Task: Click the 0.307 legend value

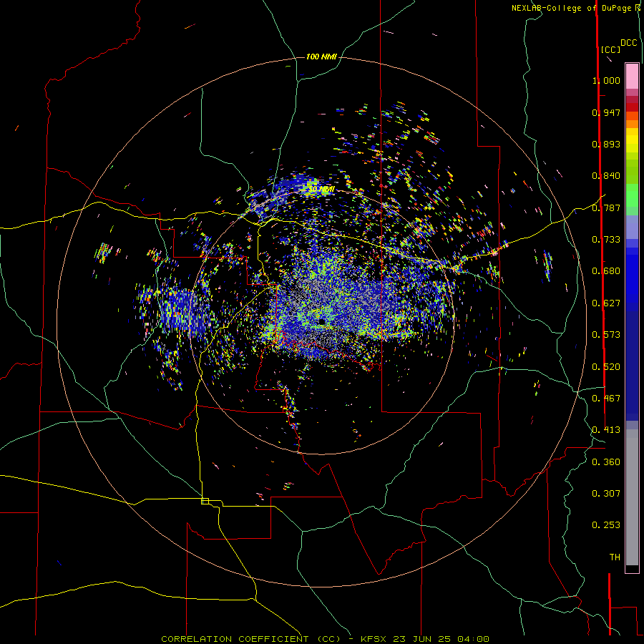Action: [606, 494]
